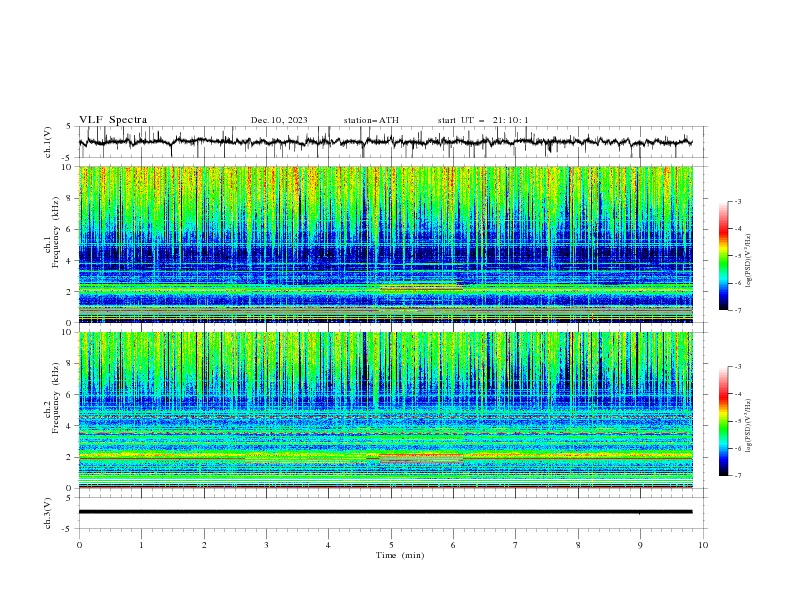Click the "-7" tick on the upper color bar

(x=737, y=310)
